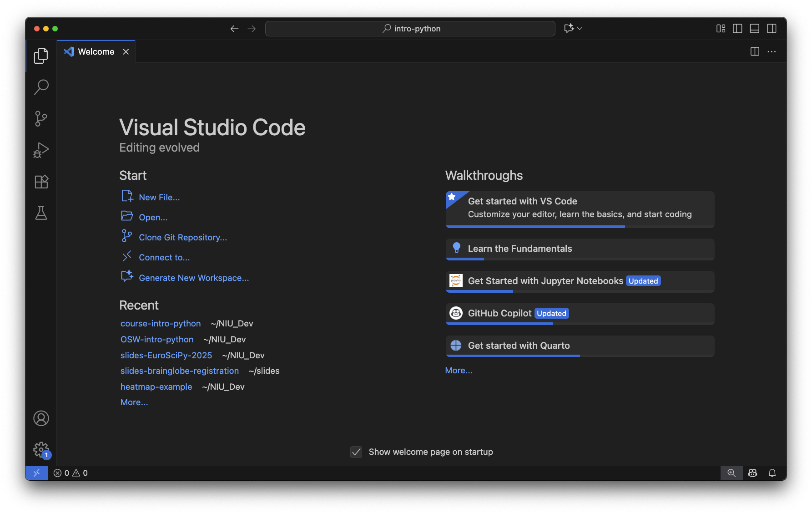Uncheck Show welcome page on startup
This screenshot has height=514, width=812.
coord(356,452)
